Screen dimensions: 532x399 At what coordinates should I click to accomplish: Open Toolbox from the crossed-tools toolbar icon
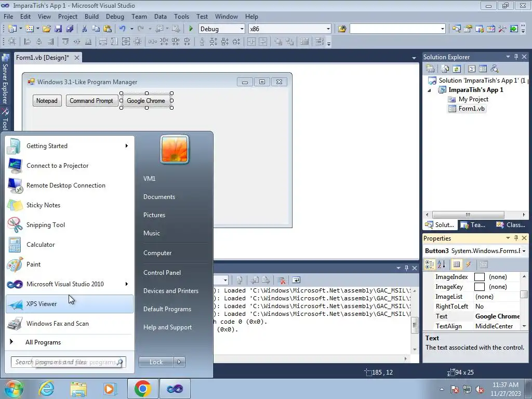(x=502, y=29)
